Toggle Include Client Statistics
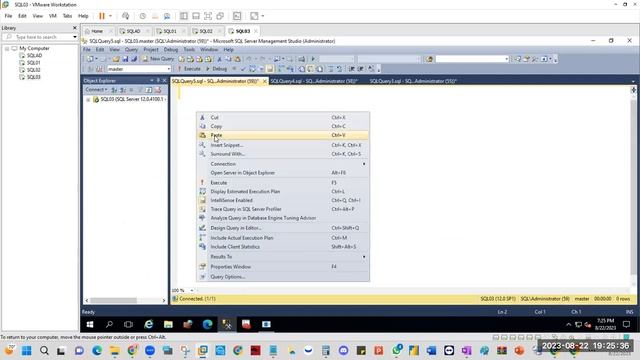Viewport: 640px width, 360px height. pos(283,247)
